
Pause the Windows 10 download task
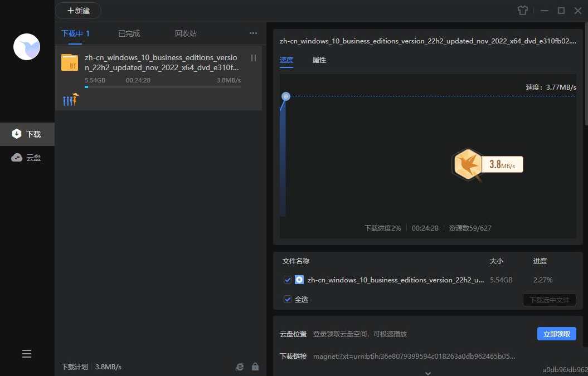point(254,57)
